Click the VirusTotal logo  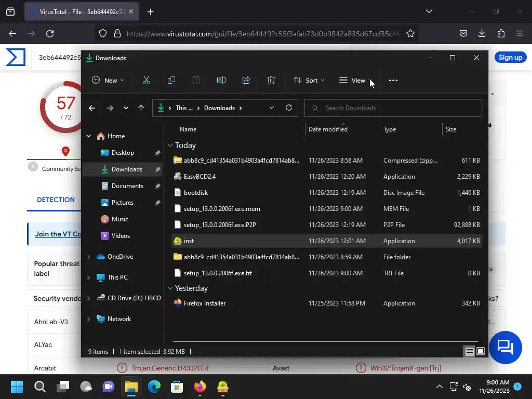tap(16, 57)
